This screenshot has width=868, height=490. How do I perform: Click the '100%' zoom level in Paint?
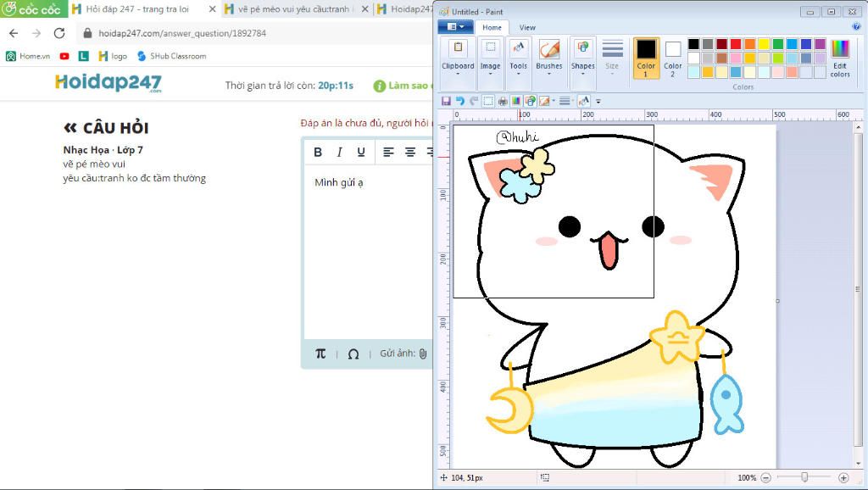747,477
